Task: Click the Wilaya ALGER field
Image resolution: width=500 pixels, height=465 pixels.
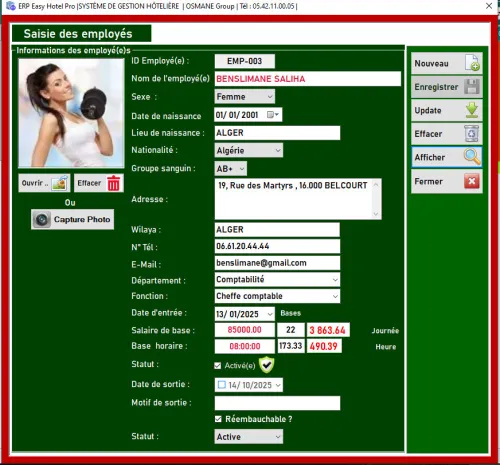Action: (277, 230)
